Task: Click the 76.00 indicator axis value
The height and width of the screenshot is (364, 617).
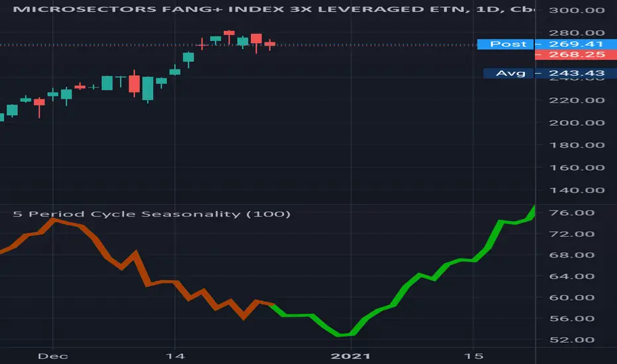Action: [x=571, y=213]
